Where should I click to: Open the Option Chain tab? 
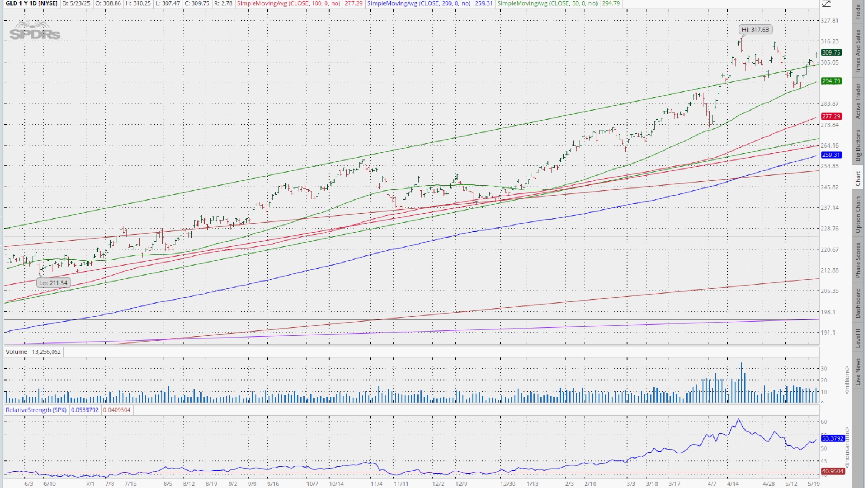coord(858,214)
